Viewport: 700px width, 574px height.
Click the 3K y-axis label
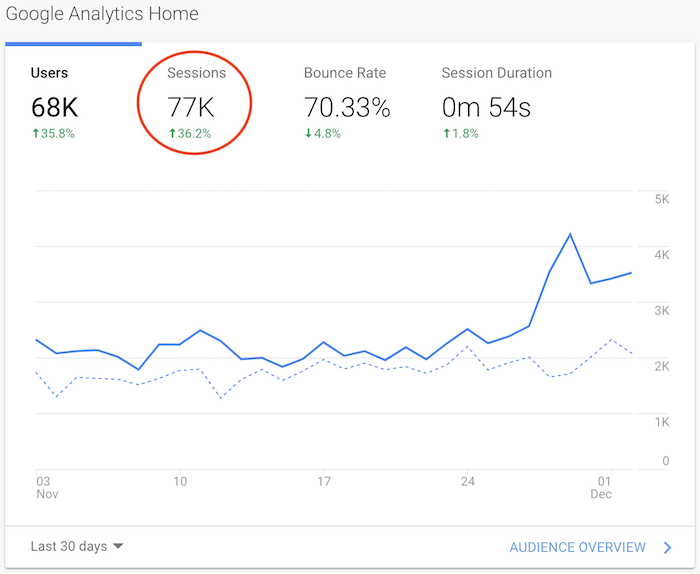662,311
